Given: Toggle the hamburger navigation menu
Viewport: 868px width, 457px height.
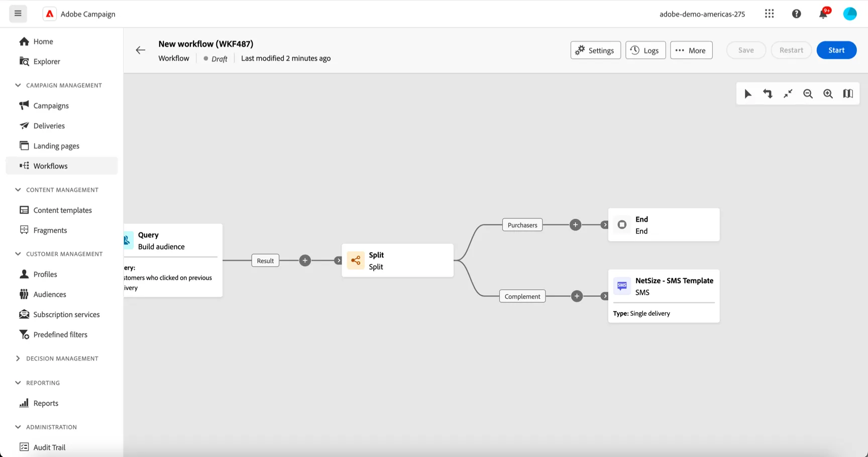Looking at the screenshot, I should pyautogui.click(x=18, y=14).
